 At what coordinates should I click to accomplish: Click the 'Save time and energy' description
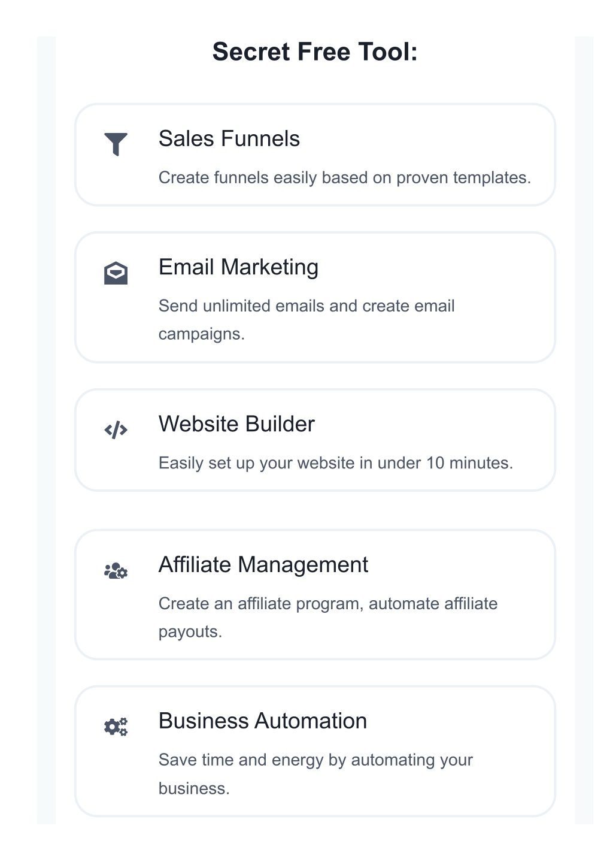pyautogui.click(x=315, y=774)
